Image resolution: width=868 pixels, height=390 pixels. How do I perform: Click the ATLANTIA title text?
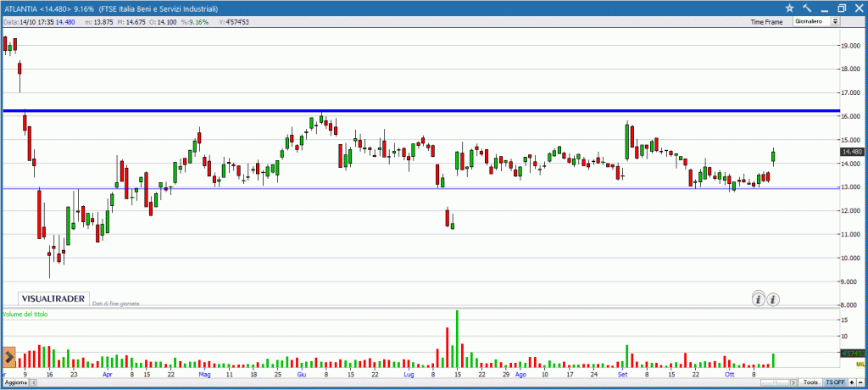[x=21, y=9]
